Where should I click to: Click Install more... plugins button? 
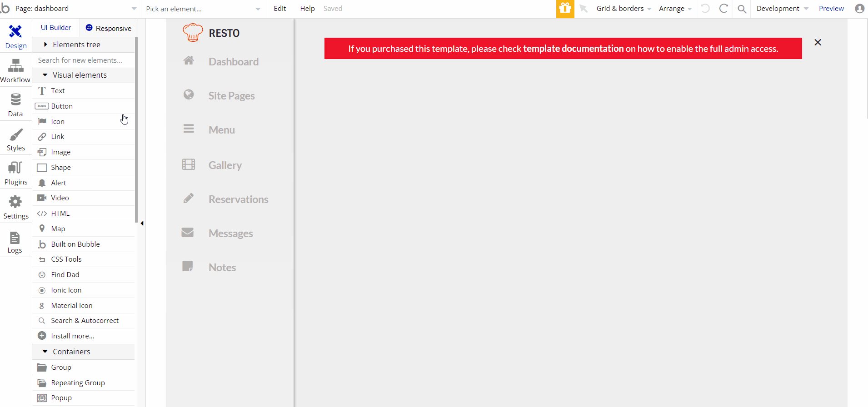coord(84,336)
